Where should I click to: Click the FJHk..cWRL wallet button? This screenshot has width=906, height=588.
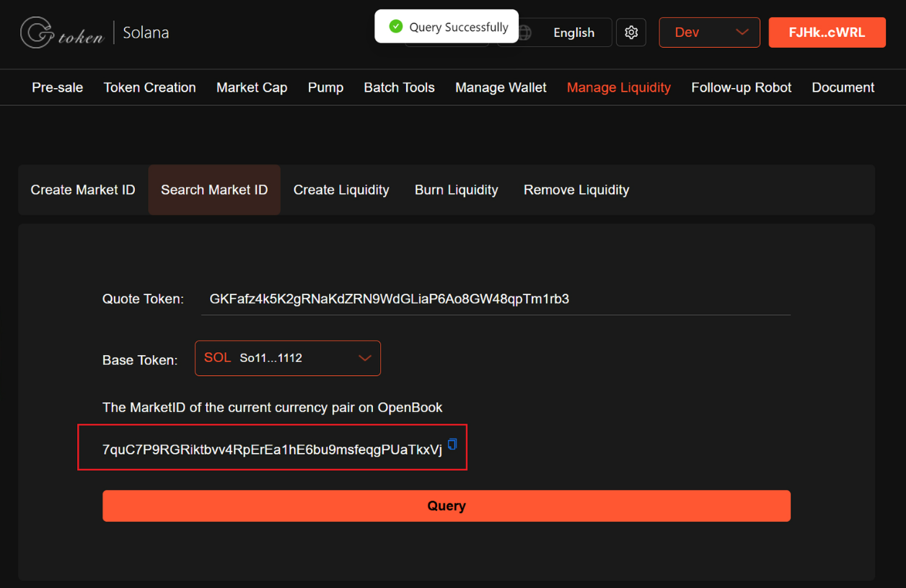click(x=827, y=32)
